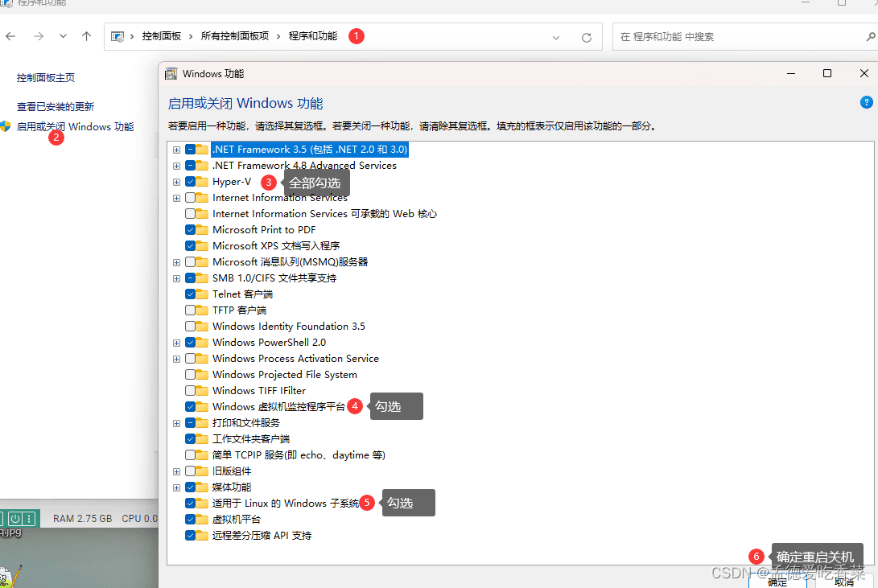
Task: Go up one level with up arrow
Action: pyautogui.click(x=86, y=36)
